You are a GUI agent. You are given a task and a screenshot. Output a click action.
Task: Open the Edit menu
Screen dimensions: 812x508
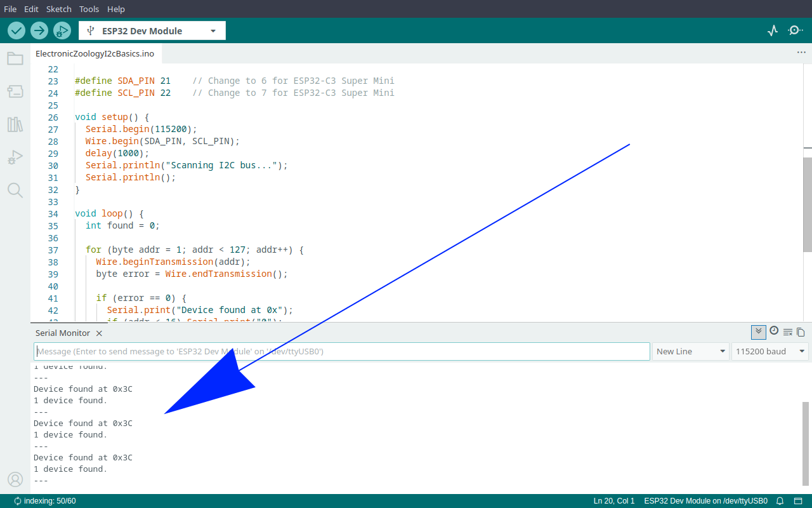tap(31, 9)
